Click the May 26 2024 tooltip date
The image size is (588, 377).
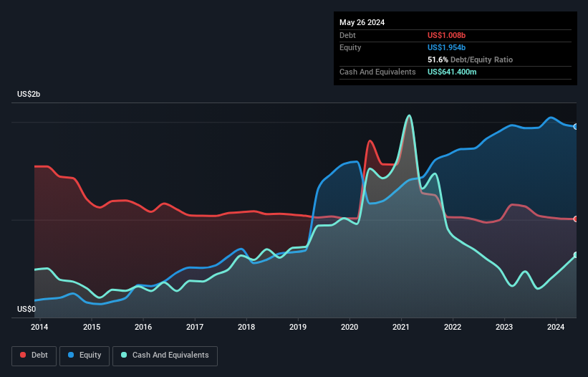coord(362,22)
